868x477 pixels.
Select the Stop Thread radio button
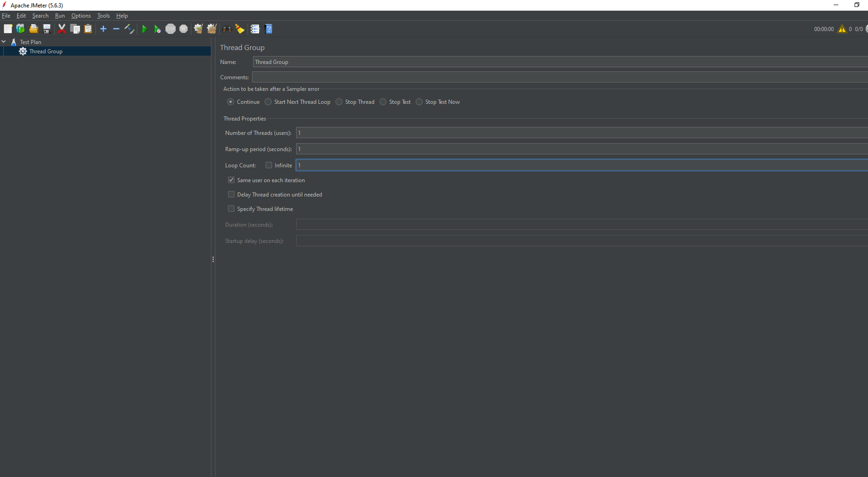pyautogui.click(x=339, y=102)
